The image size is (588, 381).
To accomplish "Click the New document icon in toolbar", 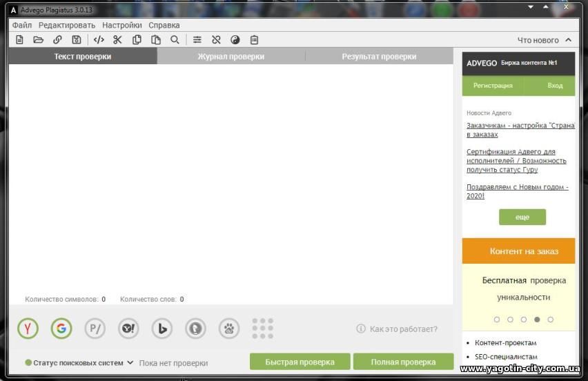I will (x=19, y=40).
